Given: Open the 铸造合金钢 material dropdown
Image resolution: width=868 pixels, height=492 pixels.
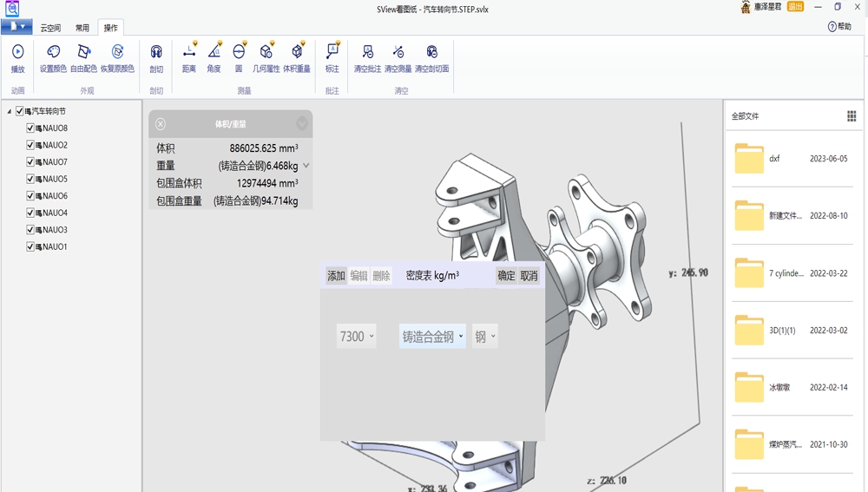Looking at the screenshot, I should [x=432, y=337].
